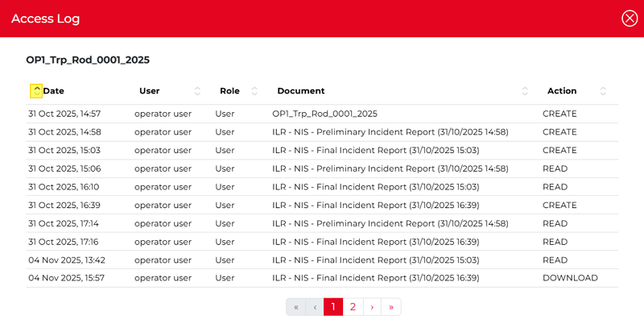Go to the previous page arrow
The image size is (644, 324).
[315, 307]
